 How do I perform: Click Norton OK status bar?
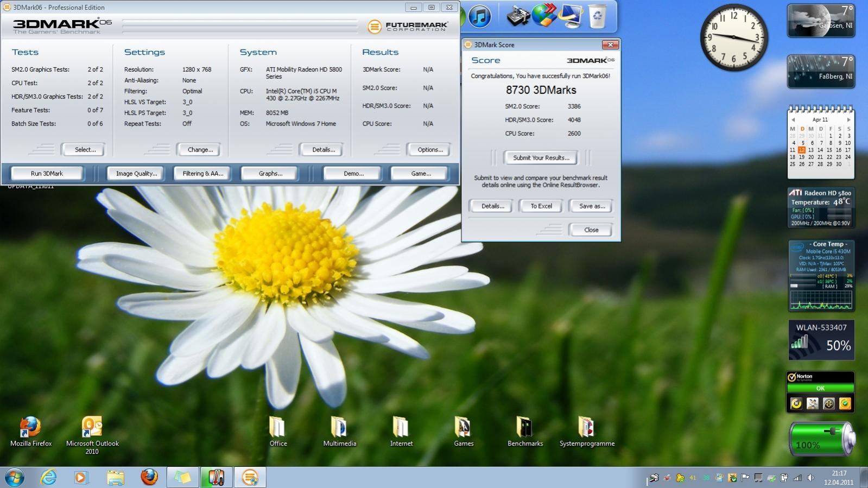pos(820,388)
